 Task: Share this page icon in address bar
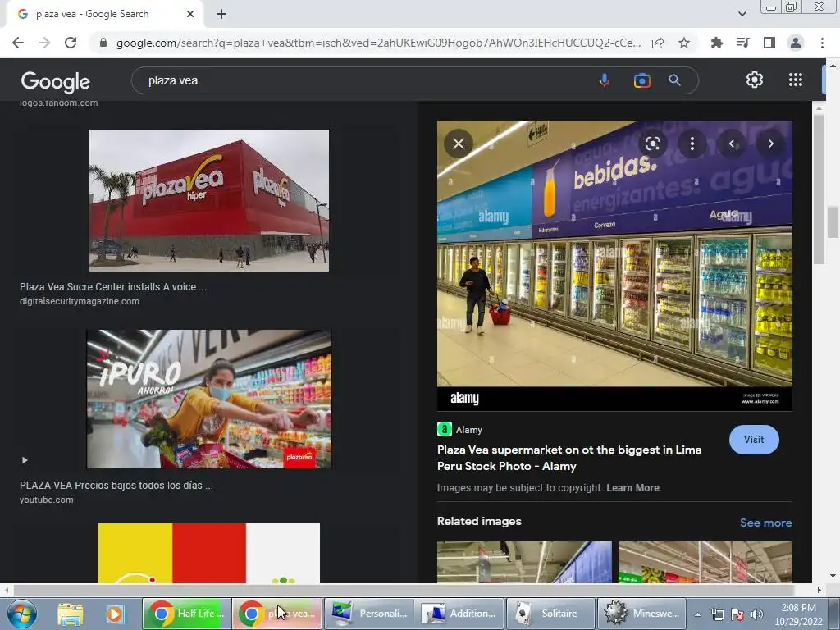(658, 43)
